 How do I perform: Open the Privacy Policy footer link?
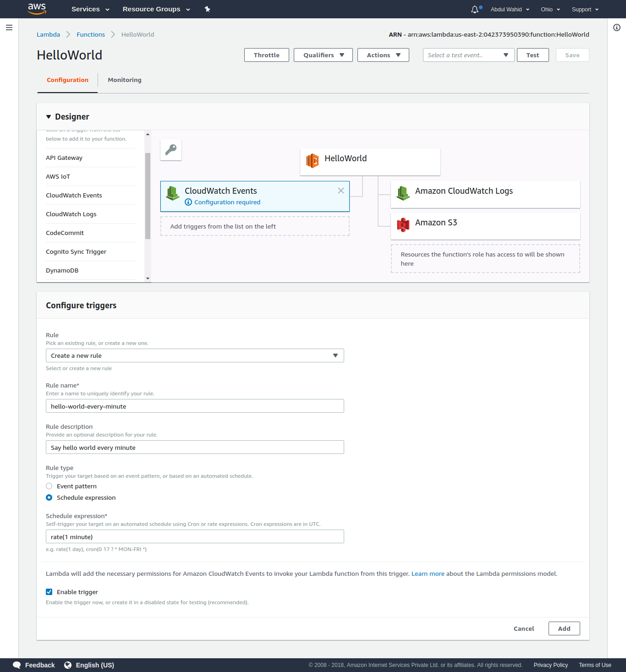tap(551, 665)
